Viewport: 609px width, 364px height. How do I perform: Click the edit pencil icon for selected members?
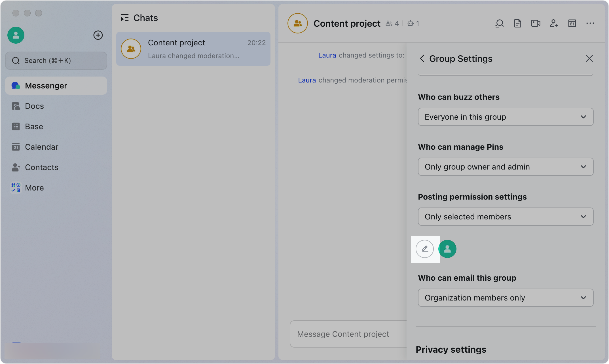point(425,249)
